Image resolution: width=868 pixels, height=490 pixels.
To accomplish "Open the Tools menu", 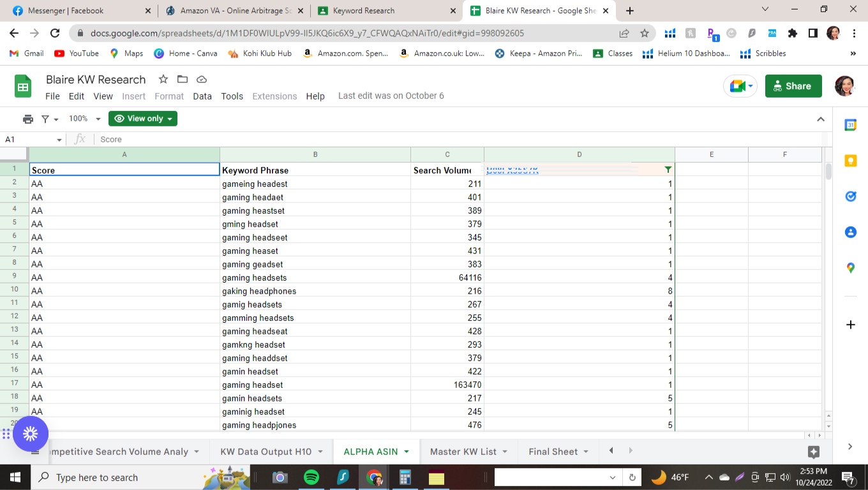I will pos(232,96).
